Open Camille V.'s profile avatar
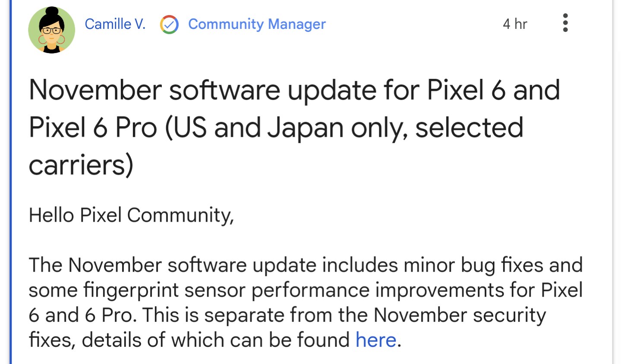Viewport: 621px width, 364px height. click(52, 30)
